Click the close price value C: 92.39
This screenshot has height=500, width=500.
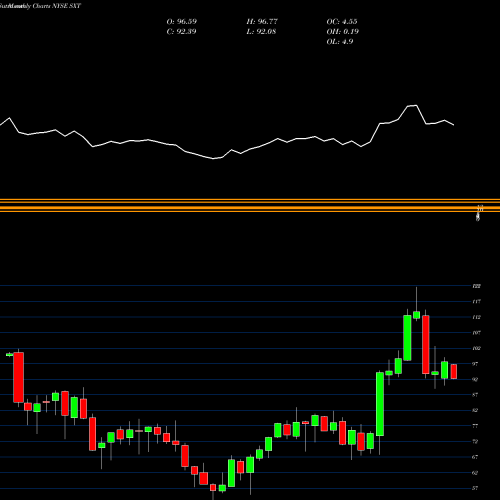181,32
